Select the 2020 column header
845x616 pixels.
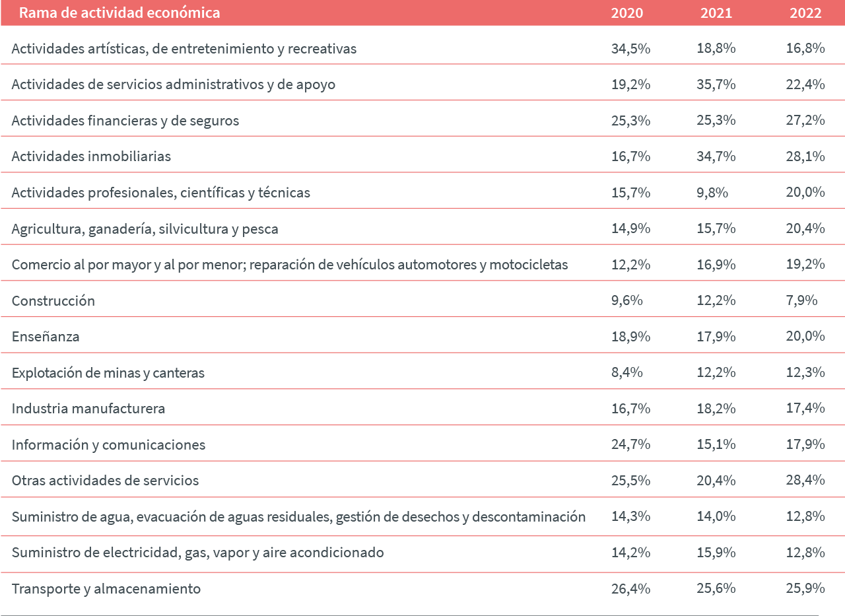[626, 13]
